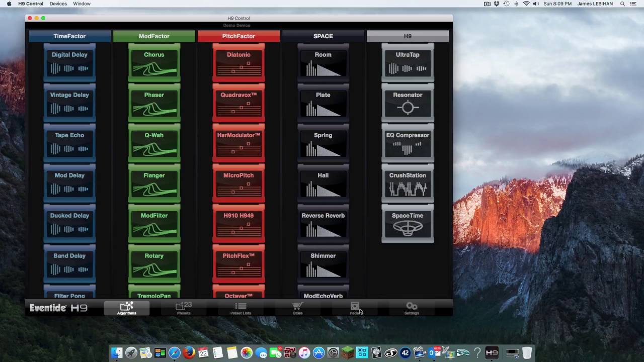The width and height of the screenshot is (644, 362).
Task: Open iTunes from the Dock
Action: [304, 353]
